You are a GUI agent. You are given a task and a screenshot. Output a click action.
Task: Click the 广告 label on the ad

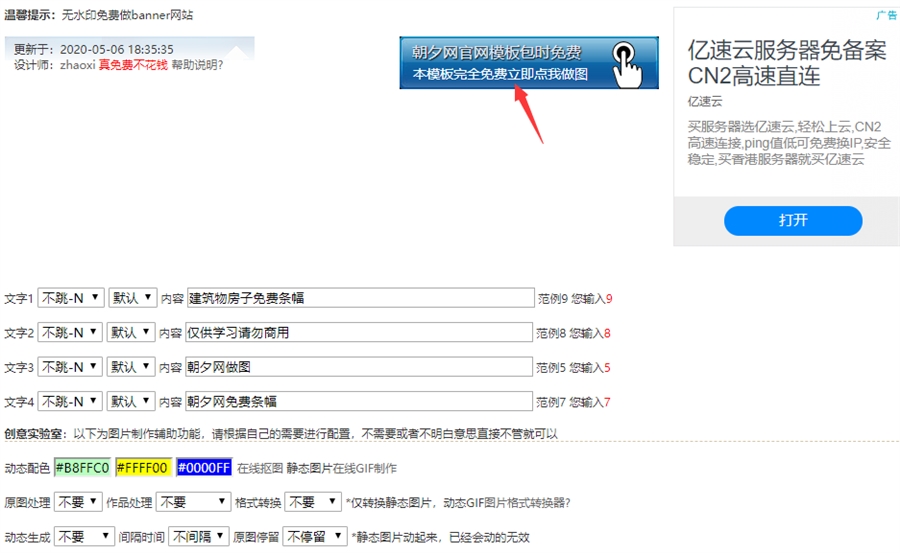pyautogui.click(x=886, y=15)
